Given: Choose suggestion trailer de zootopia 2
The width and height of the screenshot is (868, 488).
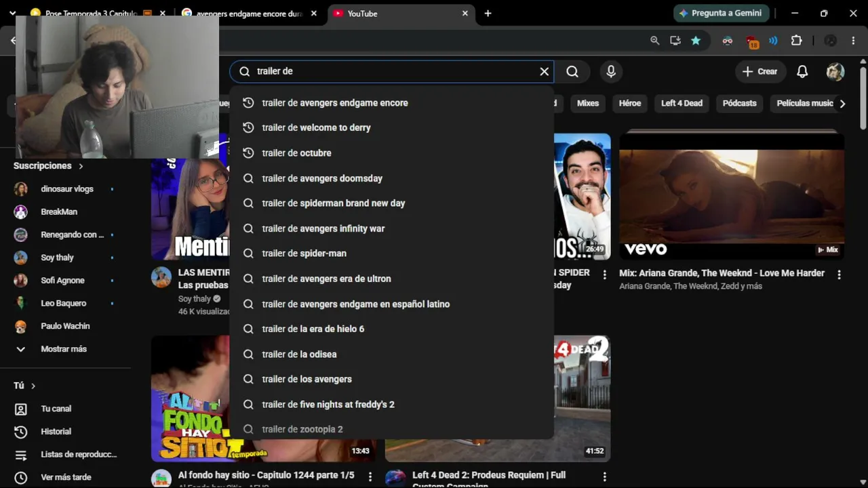Looking at the screenshot, I should tap(392, 429).
